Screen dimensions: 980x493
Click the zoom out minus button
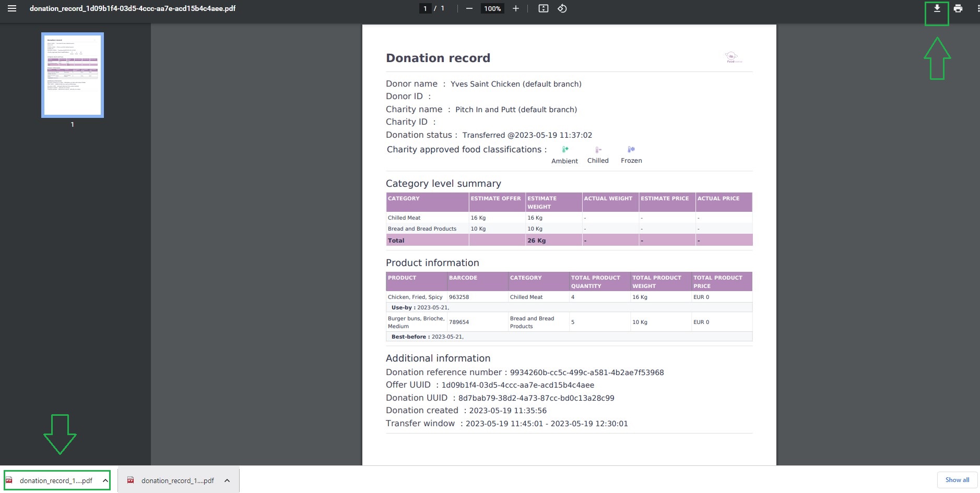click(x=469, y=8)
